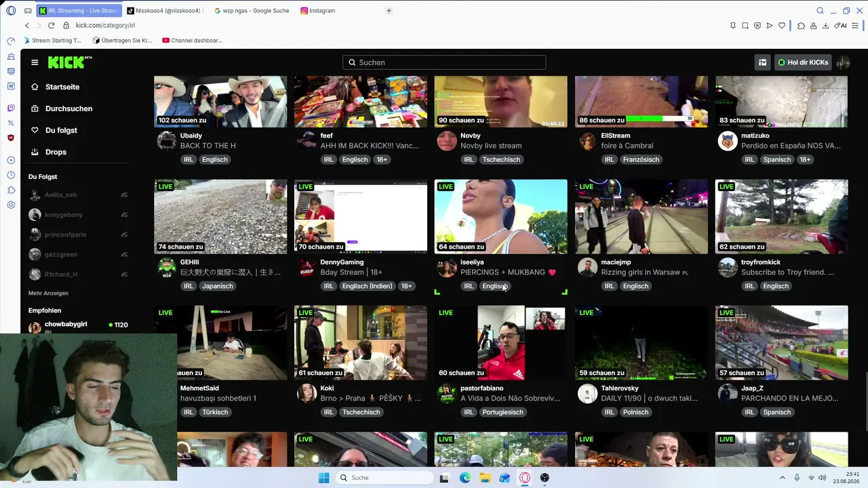Open Windows Start menu

(x=324, y=478)
